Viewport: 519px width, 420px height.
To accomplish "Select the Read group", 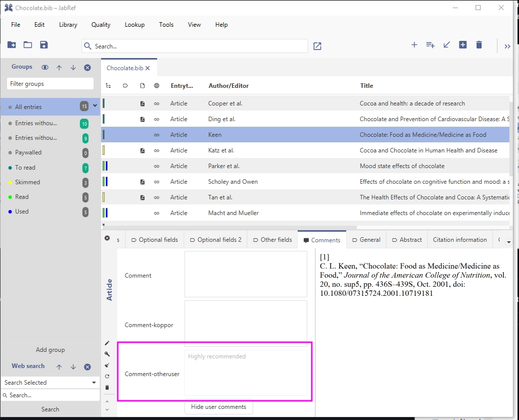I will pos(22,197).
